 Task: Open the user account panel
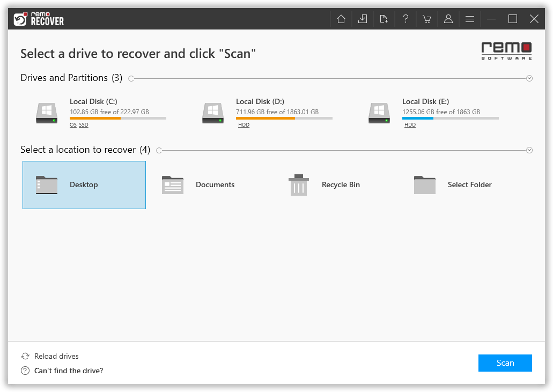coord(448,18)
